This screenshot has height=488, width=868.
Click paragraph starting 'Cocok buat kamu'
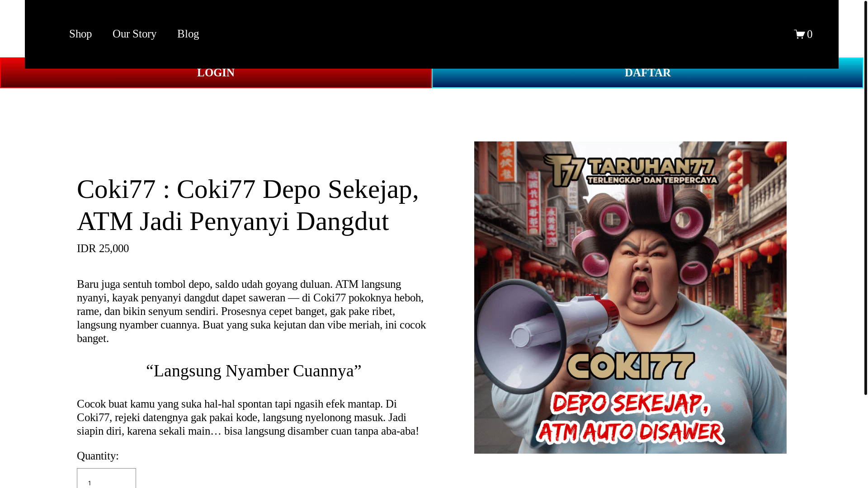[x=248, y=418]
